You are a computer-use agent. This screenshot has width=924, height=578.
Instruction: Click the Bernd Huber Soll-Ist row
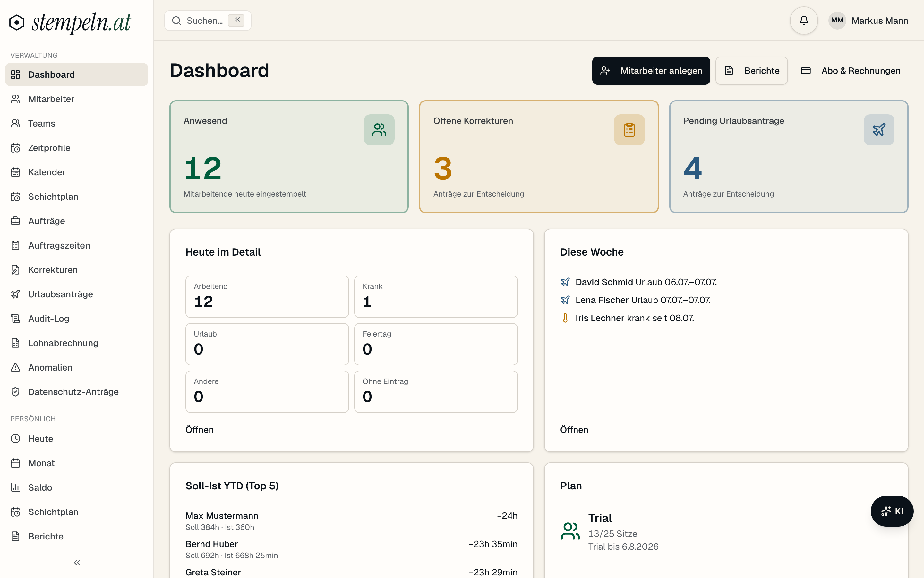pos(352,549)
